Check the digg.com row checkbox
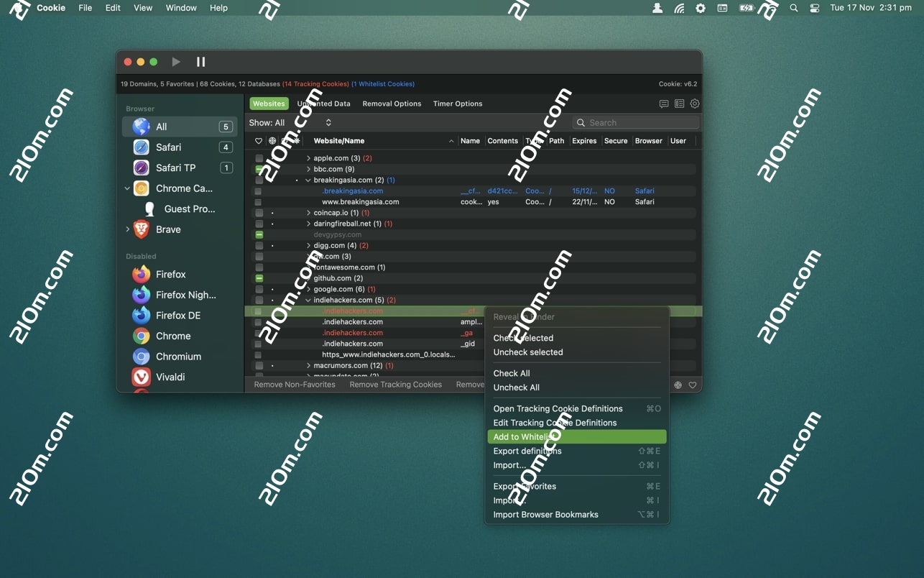 (x=259, y=246)
